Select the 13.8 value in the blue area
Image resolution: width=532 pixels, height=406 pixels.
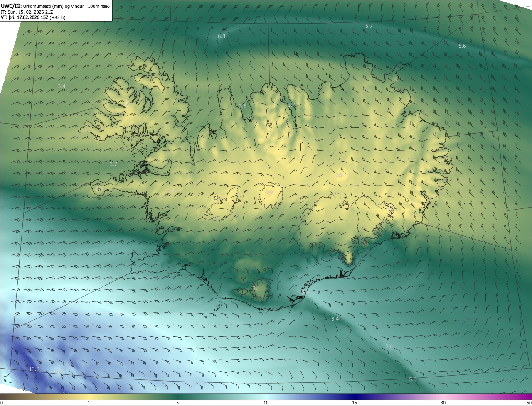tap(34, 369)
